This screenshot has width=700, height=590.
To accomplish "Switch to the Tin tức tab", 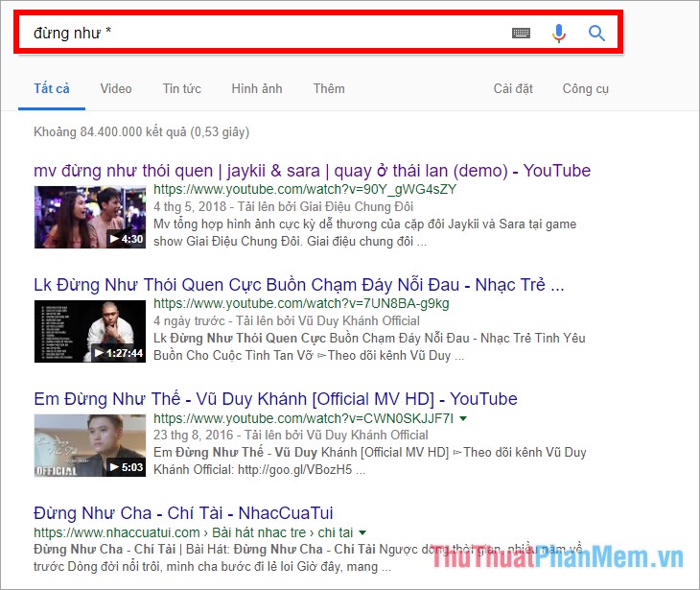I will click(181, 88).
